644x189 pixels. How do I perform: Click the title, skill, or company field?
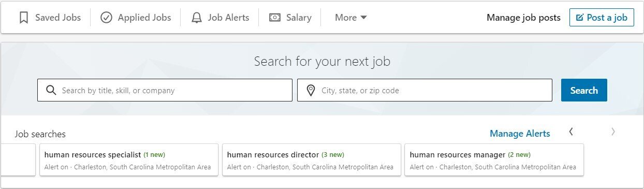[x=165, y=90]
